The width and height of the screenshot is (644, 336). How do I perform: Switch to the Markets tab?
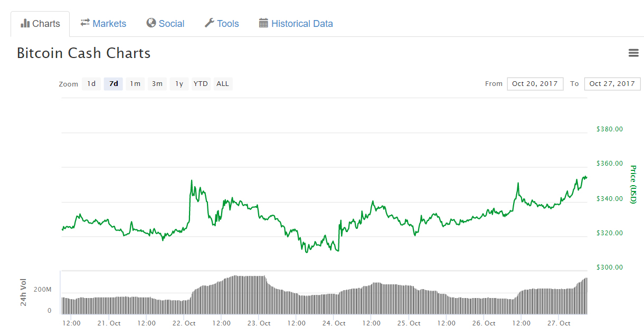[109, 24]
